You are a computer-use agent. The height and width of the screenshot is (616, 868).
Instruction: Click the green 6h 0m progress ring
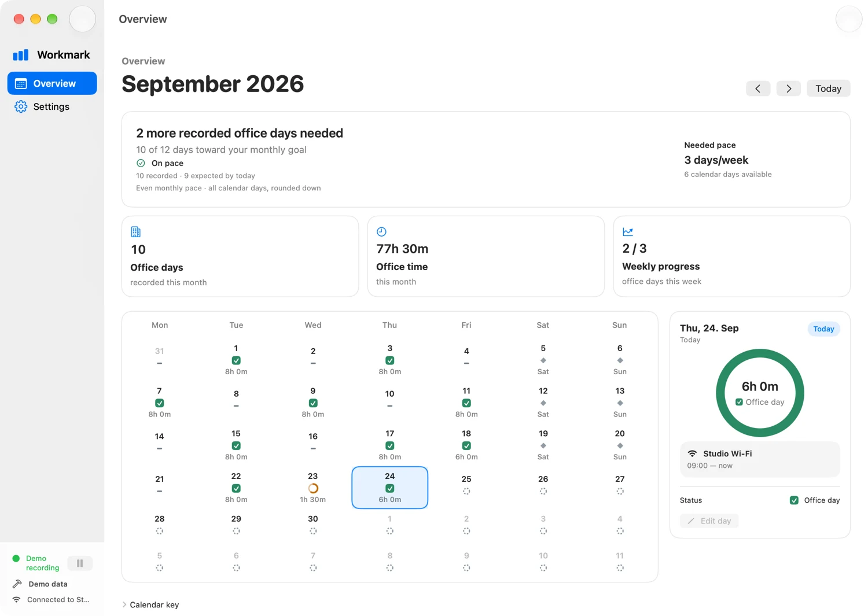coord(760,393)
